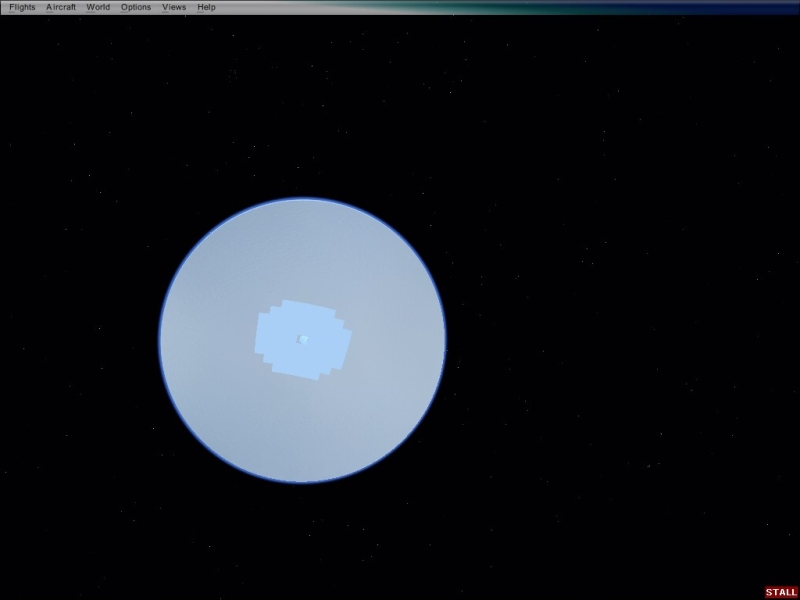
Task: Open the Flights menu
Action: click(x=22, y=7)
